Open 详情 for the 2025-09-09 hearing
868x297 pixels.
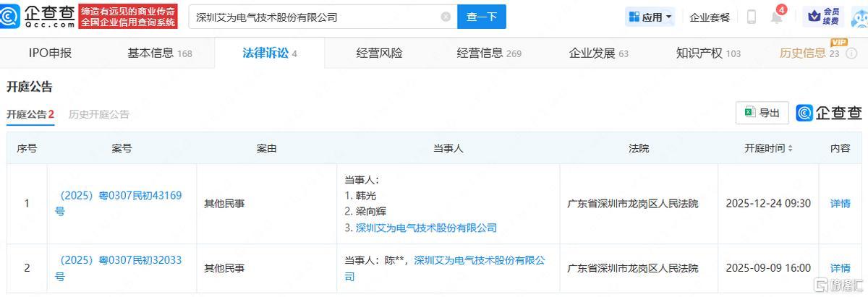point(840,268)
